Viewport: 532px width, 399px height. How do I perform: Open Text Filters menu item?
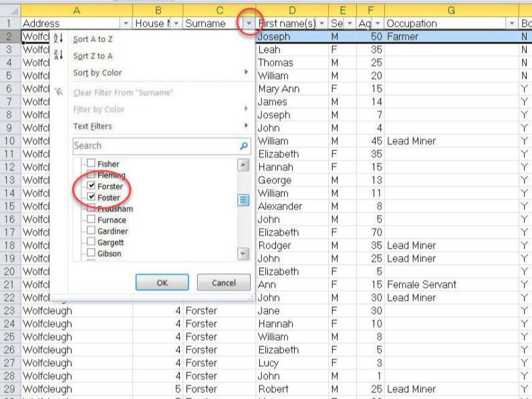coord(92,126)
